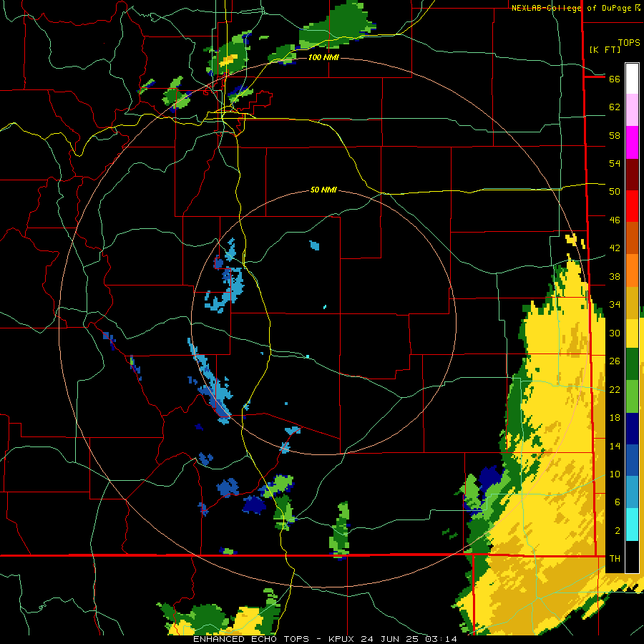Viewport: 644px width, 644px height.
Task: Click the legend value 34
Action: pyautogui.click(x=615, y=305)
